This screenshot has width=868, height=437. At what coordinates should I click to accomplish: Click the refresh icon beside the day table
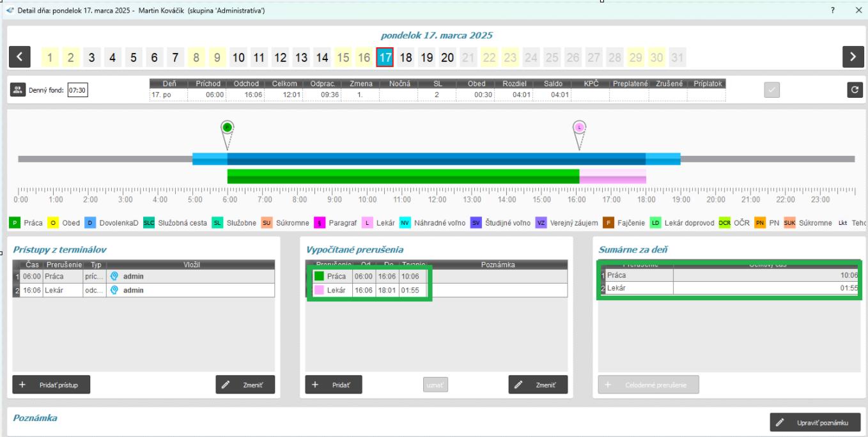click(854, 91)
